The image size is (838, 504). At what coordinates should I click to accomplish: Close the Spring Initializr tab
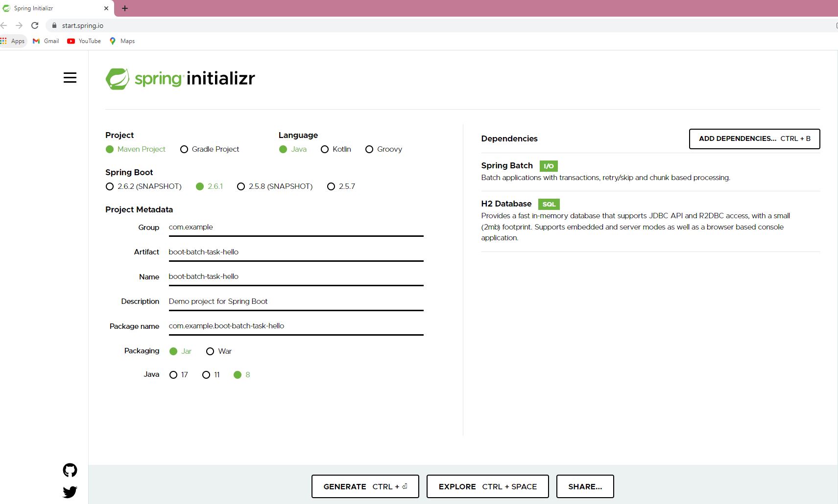pyautogui.click(x=106, y=8)
